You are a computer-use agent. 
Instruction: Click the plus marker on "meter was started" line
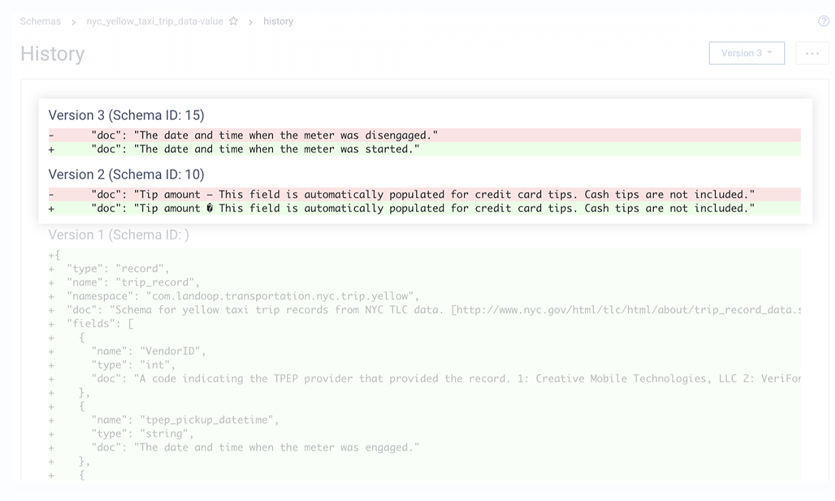click(x=52, y=149)
